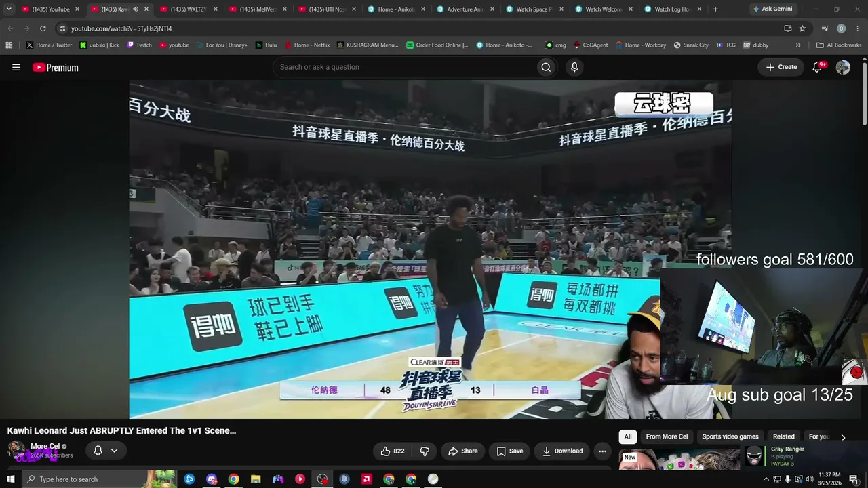This screenshot has height=488, width=868.
Task: Open the YouTube guide hamburger menu
Action: pyautogui.click(x=16, y=67)
